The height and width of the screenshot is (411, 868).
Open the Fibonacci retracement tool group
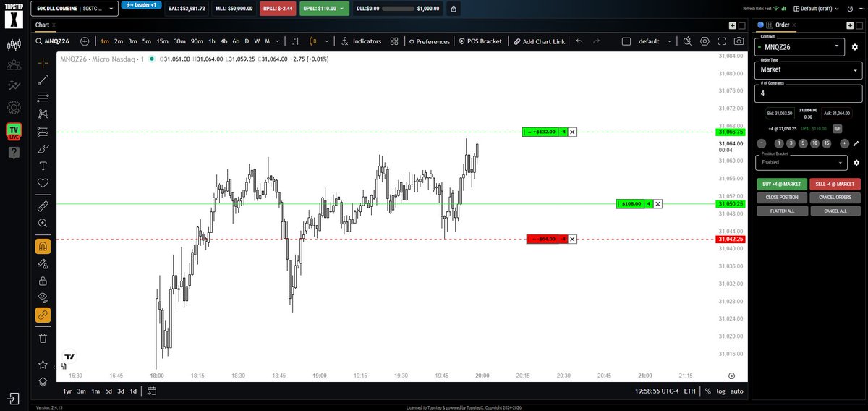(x=43, y=97)
